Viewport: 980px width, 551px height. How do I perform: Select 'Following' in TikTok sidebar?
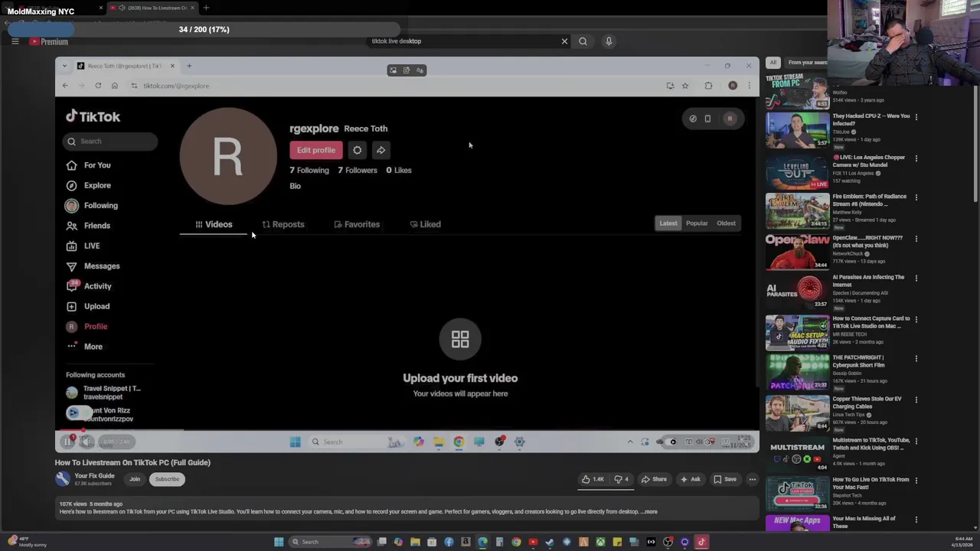(92, 205)
